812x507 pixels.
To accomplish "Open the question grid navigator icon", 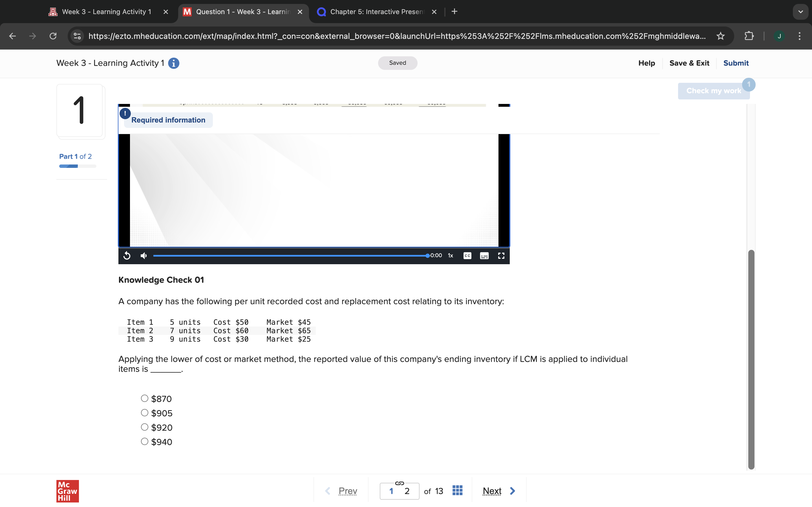I will pyautogui.click(x=457, y=491).
